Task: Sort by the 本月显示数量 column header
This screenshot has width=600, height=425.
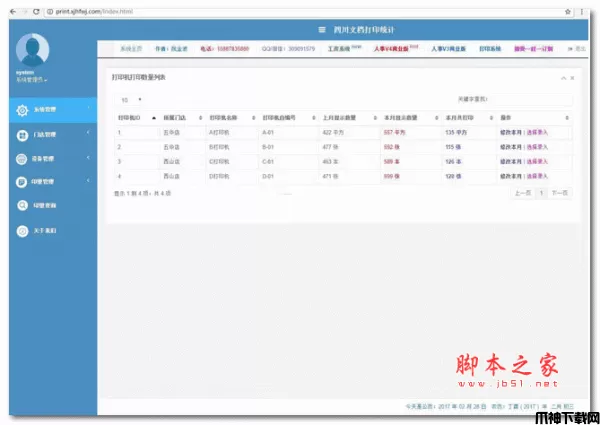Action: pos(411,118)
